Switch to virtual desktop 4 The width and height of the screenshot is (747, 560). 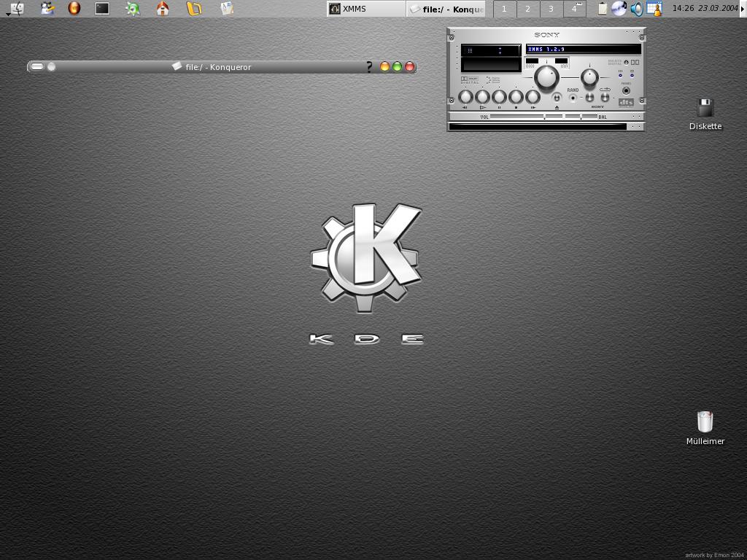click(x=575, y=9)
